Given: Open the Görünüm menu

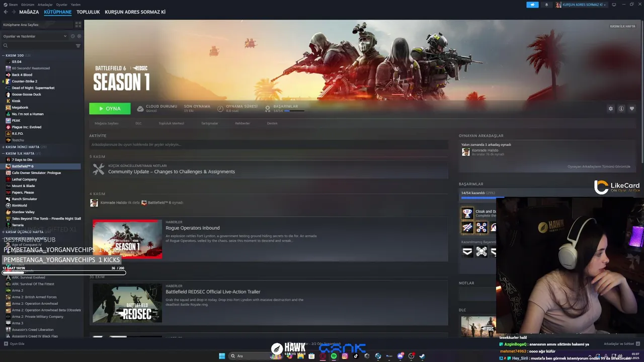Looking at the screenshot, I should (28, 4).
